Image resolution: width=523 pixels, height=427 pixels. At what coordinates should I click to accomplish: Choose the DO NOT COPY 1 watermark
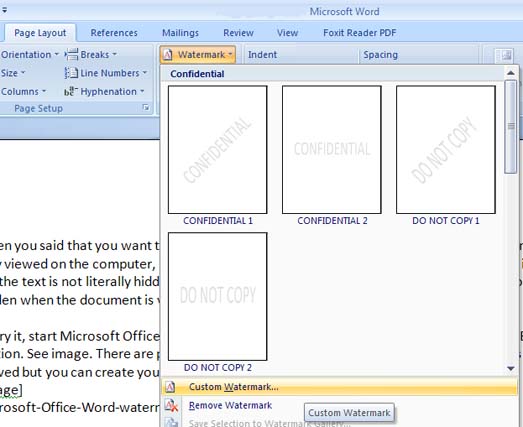tap(446, 149)
